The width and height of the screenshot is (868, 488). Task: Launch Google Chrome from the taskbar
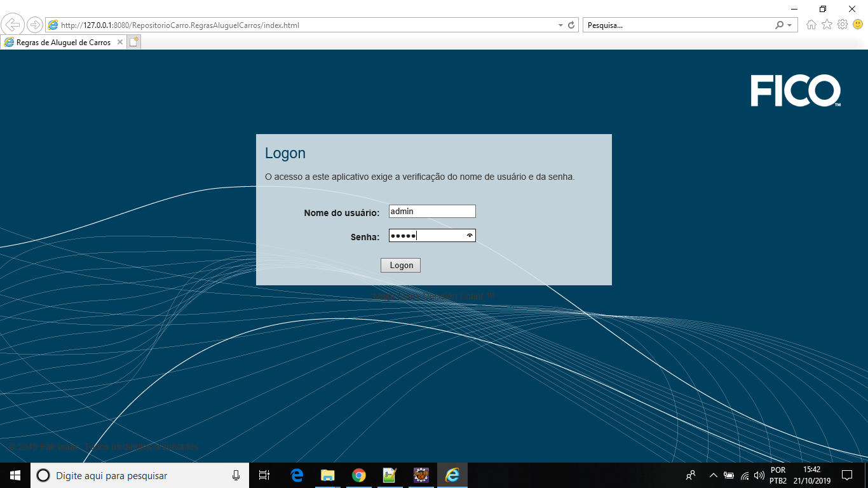pos(358,475)
